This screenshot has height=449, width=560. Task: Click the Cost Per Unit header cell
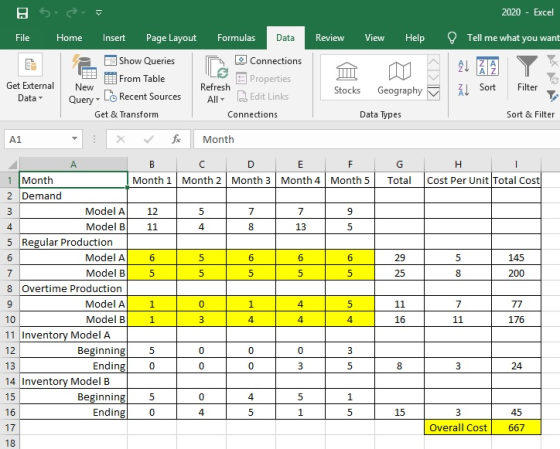click(x=458, y=180)
